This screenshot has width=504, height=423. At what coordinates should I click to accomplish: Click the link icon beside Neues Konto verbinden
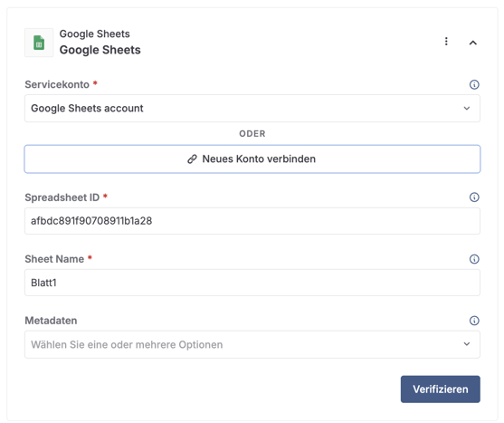[x=192, y=159]
